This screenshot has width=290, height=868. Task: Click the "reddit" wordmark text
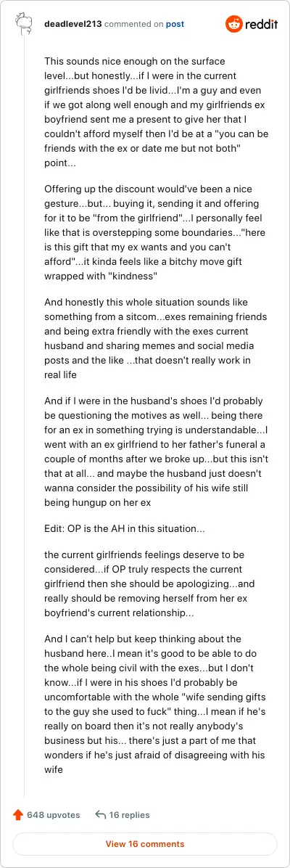tap(261, 25)
